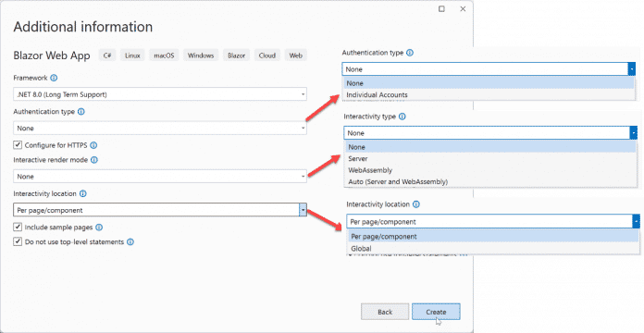Image resolution: width=644 pixels, height=333 pixels.
Task: Open the Interactive render mode dropdown
Action: tap(160, 176)
